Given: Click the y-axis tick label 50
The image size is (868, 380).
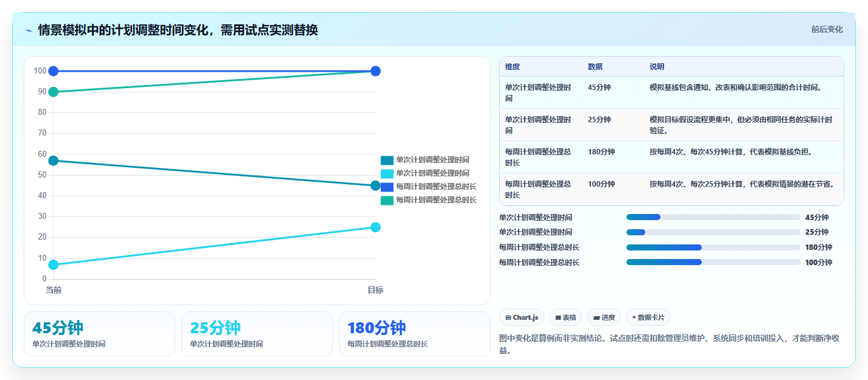Looking at the screenshot, I should tap(42, 175).
